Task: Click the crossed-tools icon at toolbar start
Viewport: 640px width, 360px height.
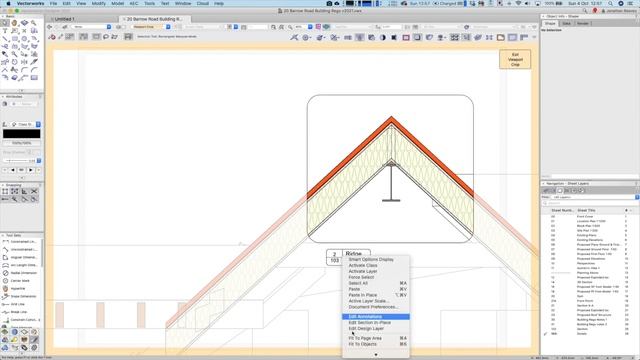Action: [294, 38]
